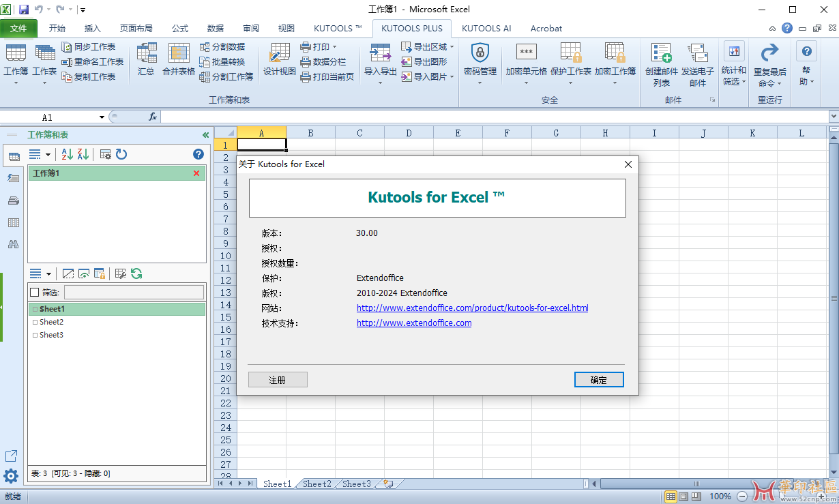Image resolution: width=839 pixels, height=504 pixels.
Task: Open the kutools-for-excel.html product link
Action: (472, 308)
